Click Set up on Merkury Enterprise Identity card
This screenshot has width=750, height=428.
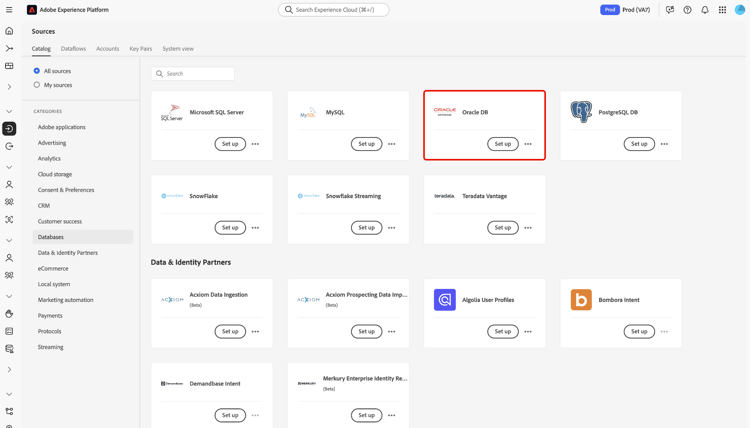tap(366, 415)
